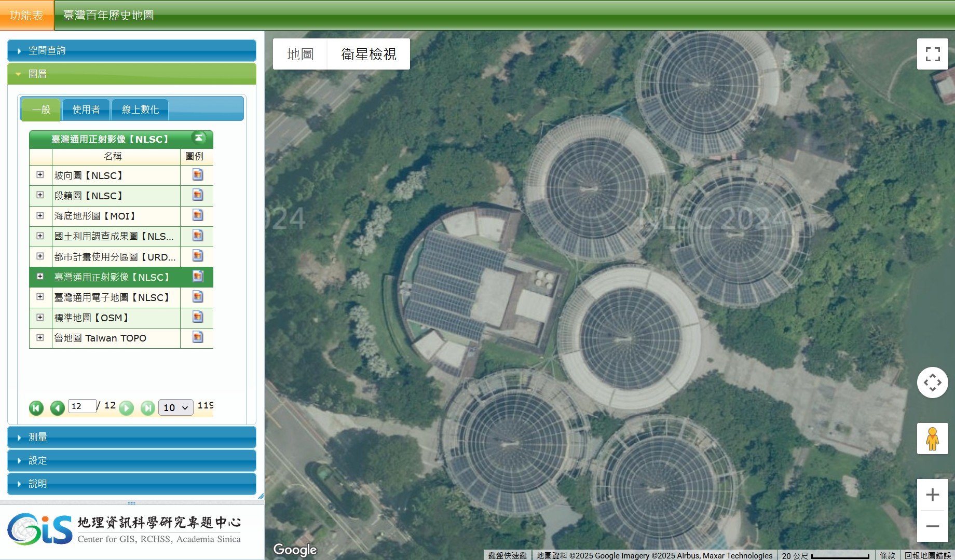Open map camera pan controls
The width and height of the screenshot is (955, 560).
pyautogui.click(x=932, y=383)
